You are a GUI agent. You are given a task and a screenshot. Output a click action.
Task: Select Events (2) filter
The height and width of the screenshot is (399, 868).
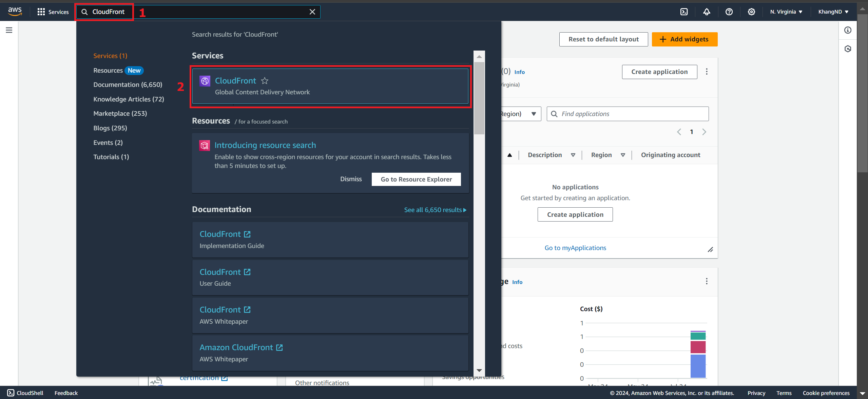coord(108,142)
